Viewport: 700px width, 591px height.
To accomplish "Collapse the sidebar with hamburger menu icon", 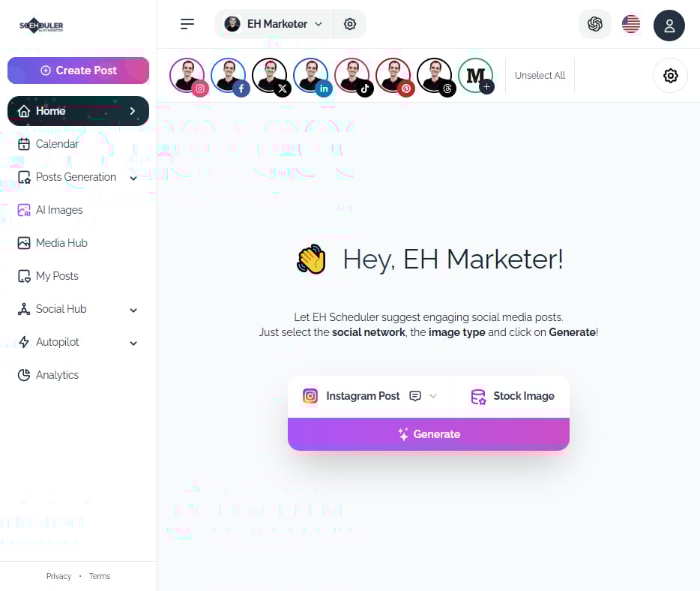I will (187, 24).
